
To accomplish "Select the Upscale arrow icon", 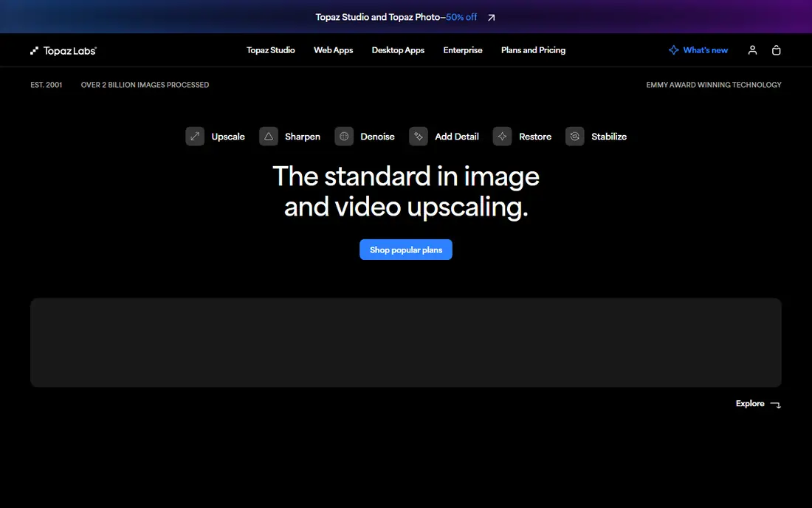I will (195, 137).
